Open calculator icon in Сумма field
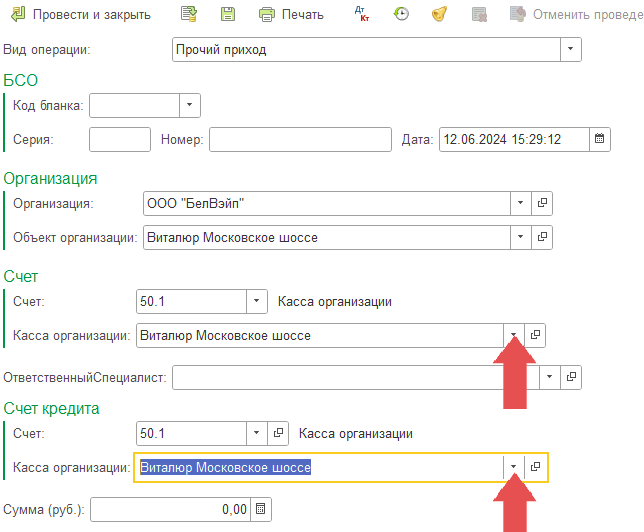644x532 pixels. pyautogui.click(x=261, y=509)
